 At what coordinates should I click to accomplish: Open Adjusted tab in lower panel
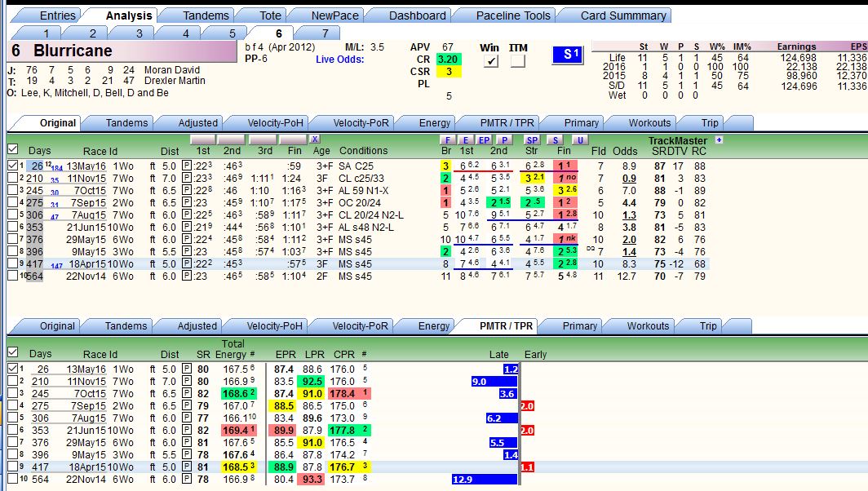[197, 326]
